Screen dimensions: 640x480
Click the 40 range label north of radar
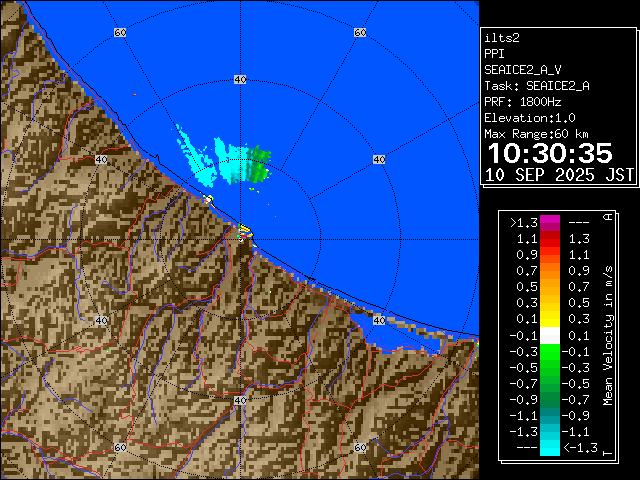pyautogui.click(x=240, y=78)
